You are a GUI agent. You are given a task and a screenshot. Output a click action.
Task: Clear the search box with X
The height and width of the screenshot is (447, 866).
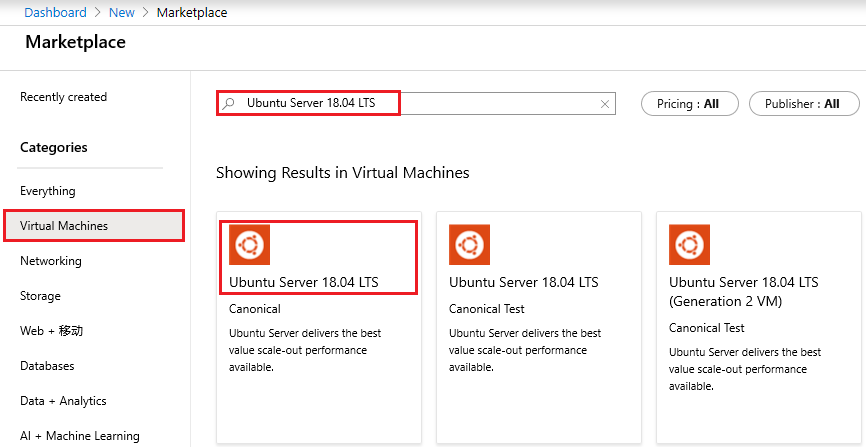click(605, 104)
